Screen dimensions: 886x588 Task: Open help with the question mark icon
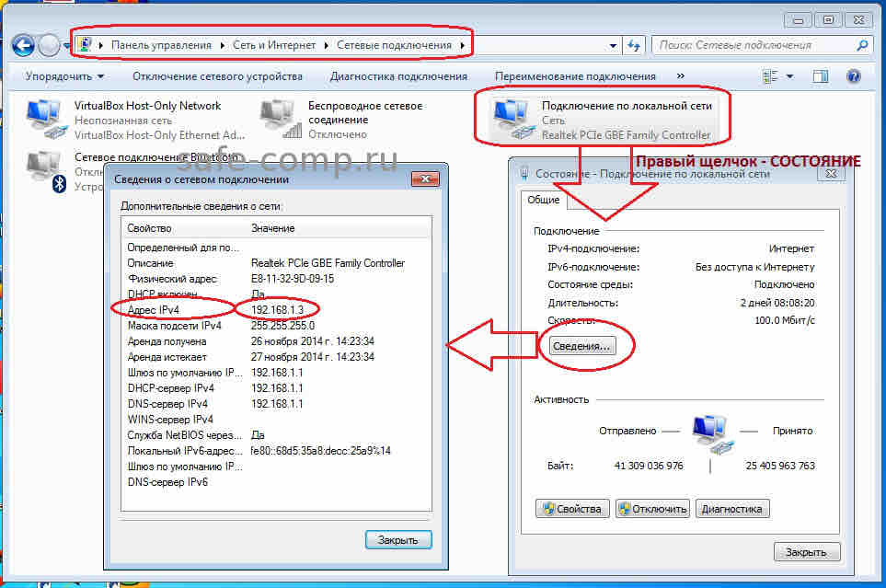[x=853, y=76]
